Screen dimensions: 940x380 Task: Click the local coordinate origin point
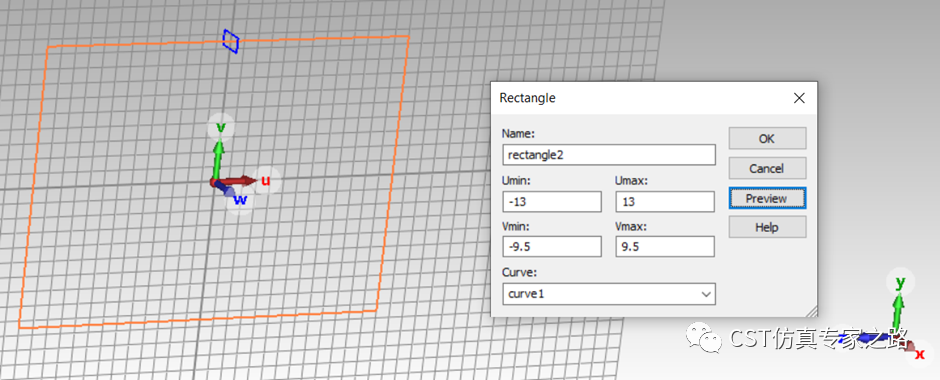[x=214, y=183]
